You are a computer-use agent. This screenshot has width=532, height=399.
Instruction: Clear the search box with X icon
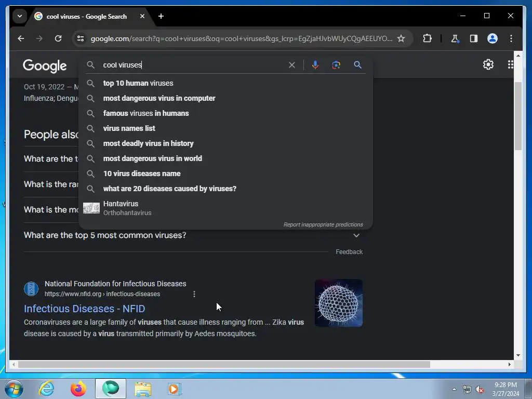click(292, 65)
